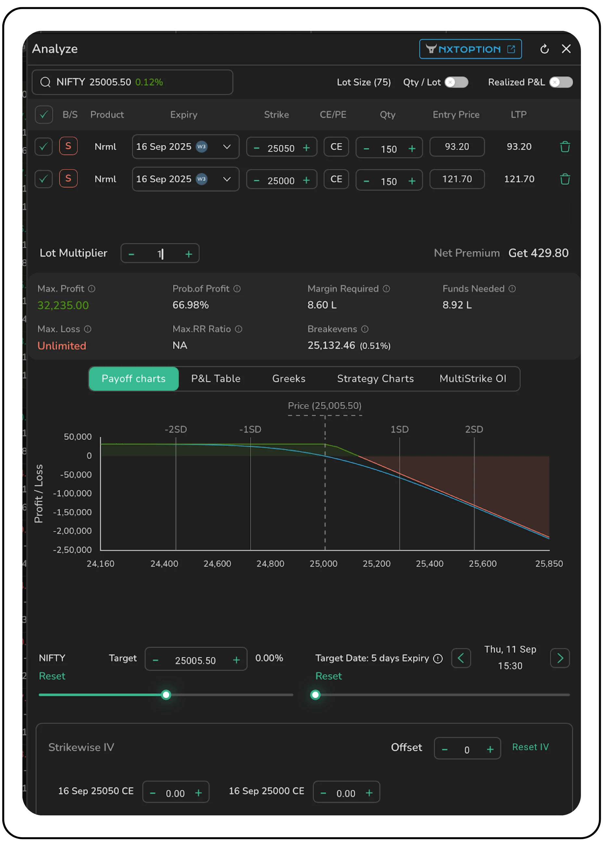
Task: Toggle the S buy/sell selector on 25000 leg
Action: coord(68,179)
